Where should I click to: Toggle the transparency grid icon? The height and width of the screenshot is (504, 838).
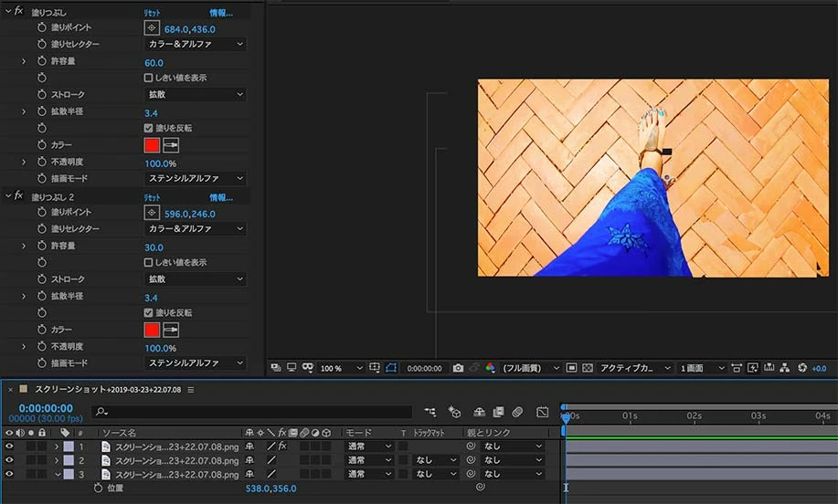click(588, 367)
